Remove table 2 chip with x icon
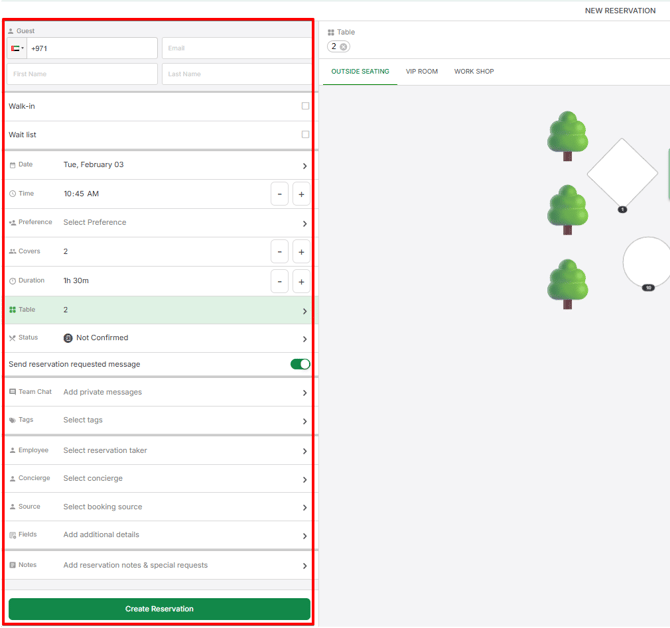The width and height of the screenshot is (670, 628). (344, 47)
